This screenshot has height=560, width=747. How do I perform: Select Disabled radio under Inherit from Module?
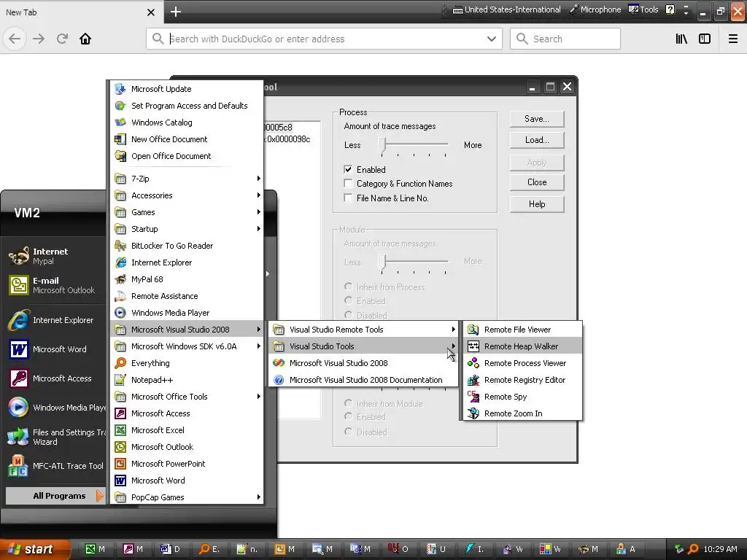pyautogui.click(x=348, y=432)
